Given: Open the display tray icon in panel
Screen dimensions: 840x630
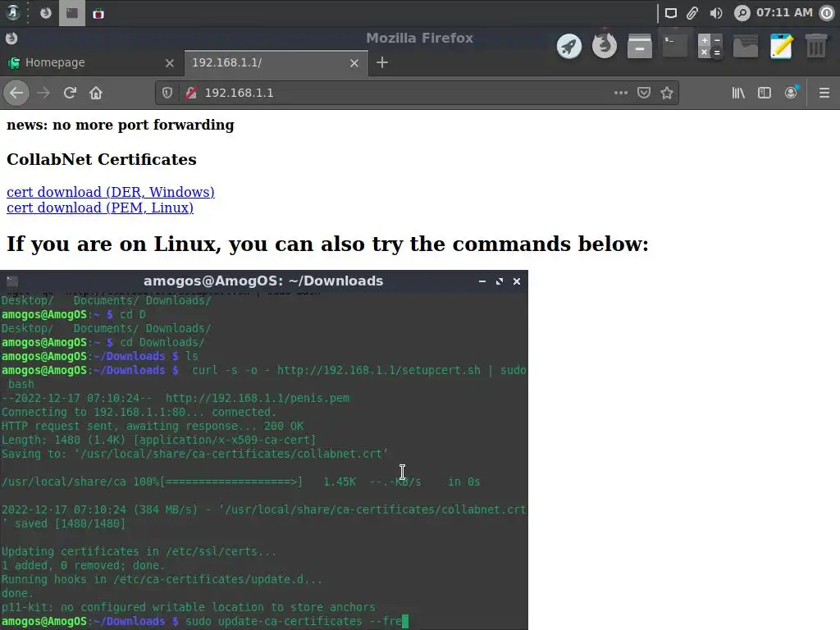Looking at the screenshot, I should [670, 13].
